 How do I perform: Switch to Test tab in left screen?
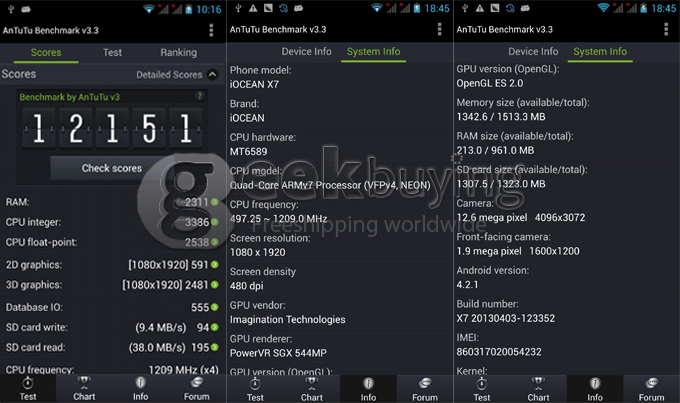coord(112,52)
